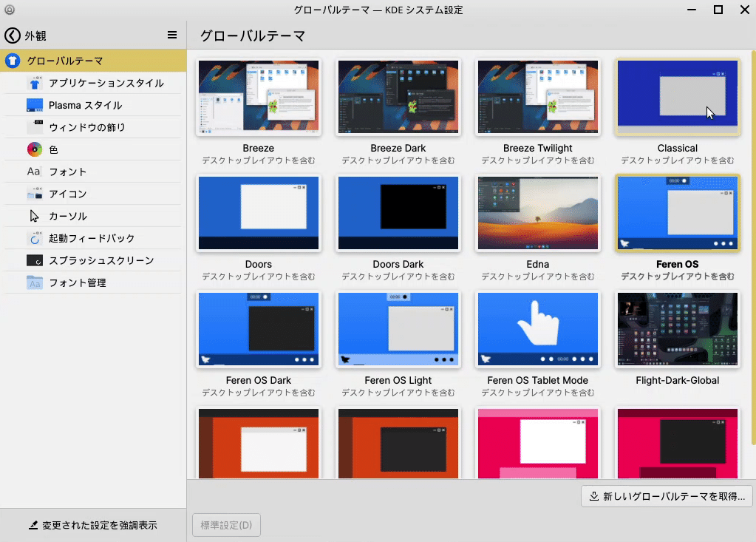Select the Feren OS Tablet Mode thumbnail
The image size is (756, 542).
[537, 329]
